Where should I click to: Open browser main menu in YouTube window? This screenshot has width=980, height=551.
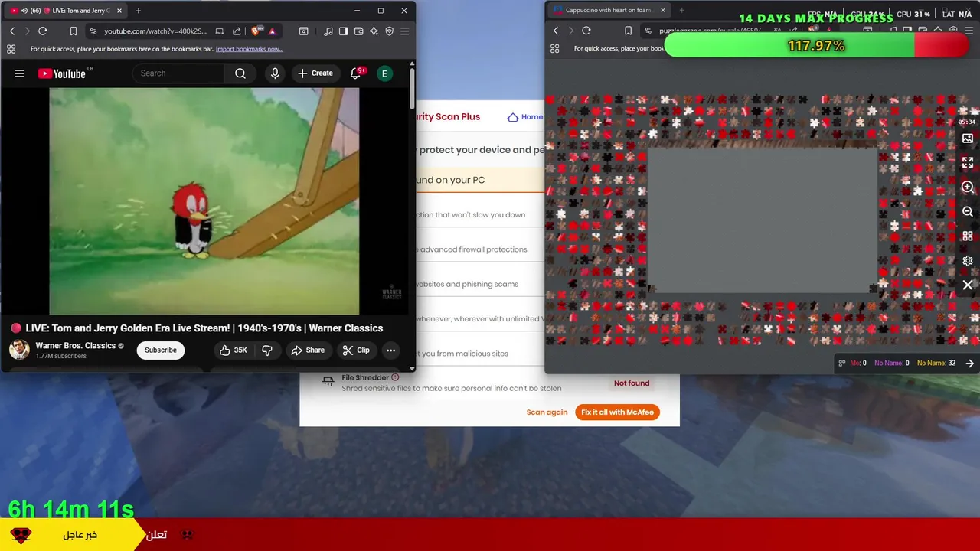[405, 31]
